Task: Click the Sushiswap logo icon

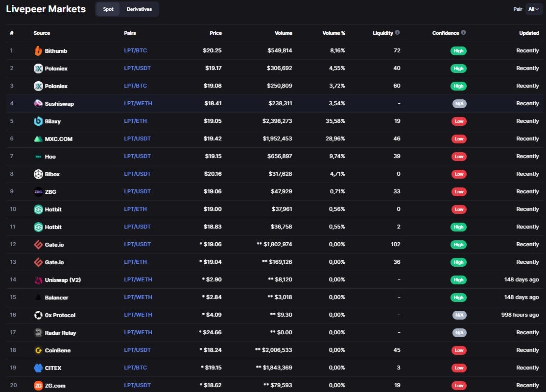Action: click(x=38, y=103)
